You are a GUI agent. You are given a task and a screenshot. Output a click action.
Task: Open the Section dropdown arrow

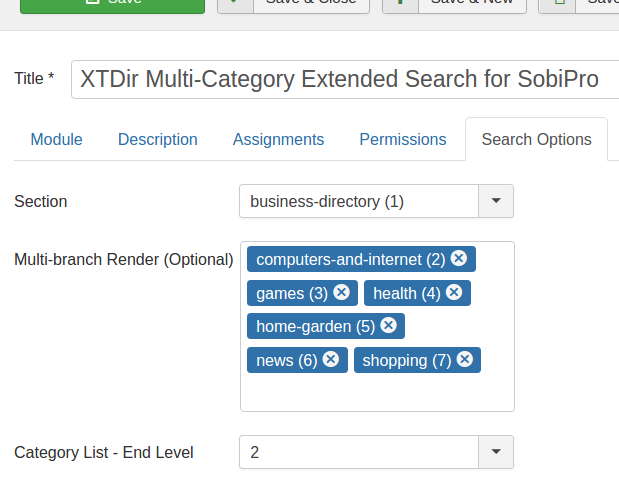[496, 201]
